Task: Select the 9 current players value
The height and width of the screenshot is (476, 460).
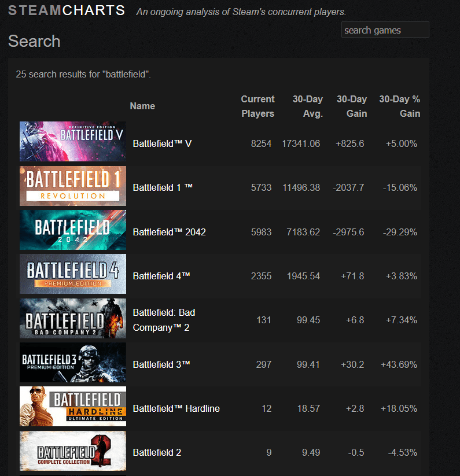Action: coord(268,452)
